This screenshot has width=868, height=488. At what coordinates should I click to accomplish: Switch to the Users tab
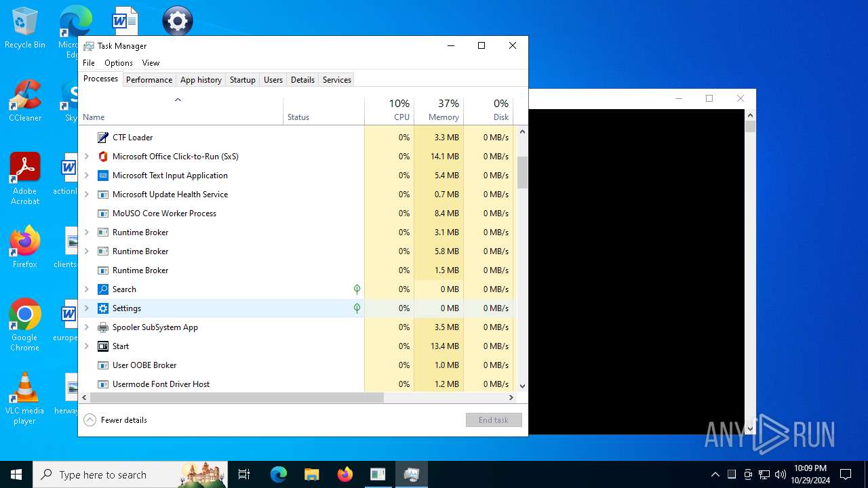click(x=273, y=80)
